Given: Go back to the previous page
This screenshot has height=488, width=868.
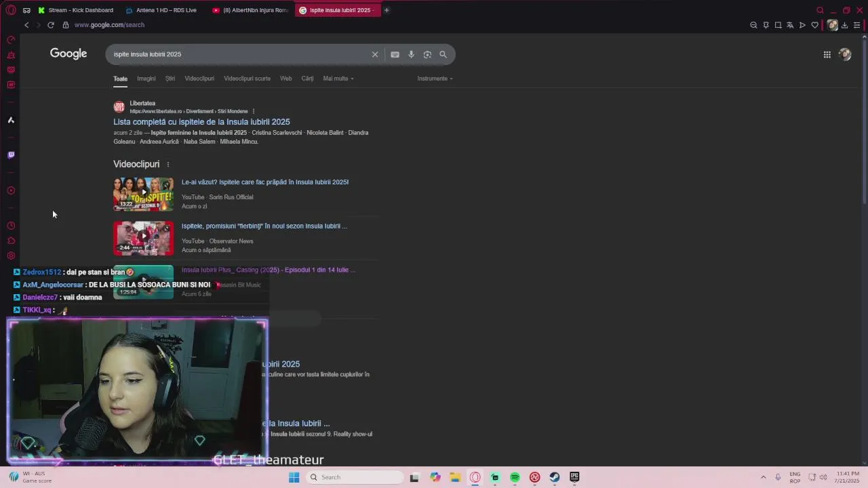Looking at the screenshot, I should [x=26, y=25].
